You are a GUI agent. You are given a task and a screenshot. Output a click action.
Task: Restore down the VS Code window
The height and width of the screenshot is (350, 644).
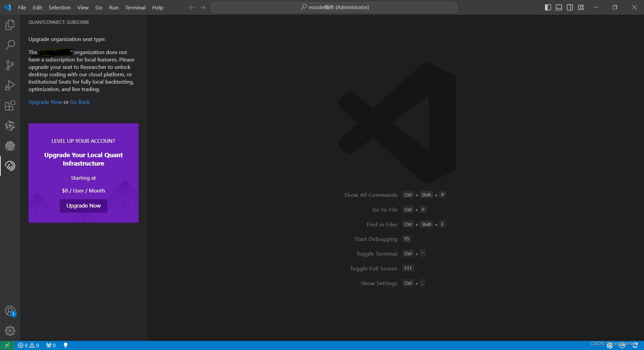[x=615, y=7]
